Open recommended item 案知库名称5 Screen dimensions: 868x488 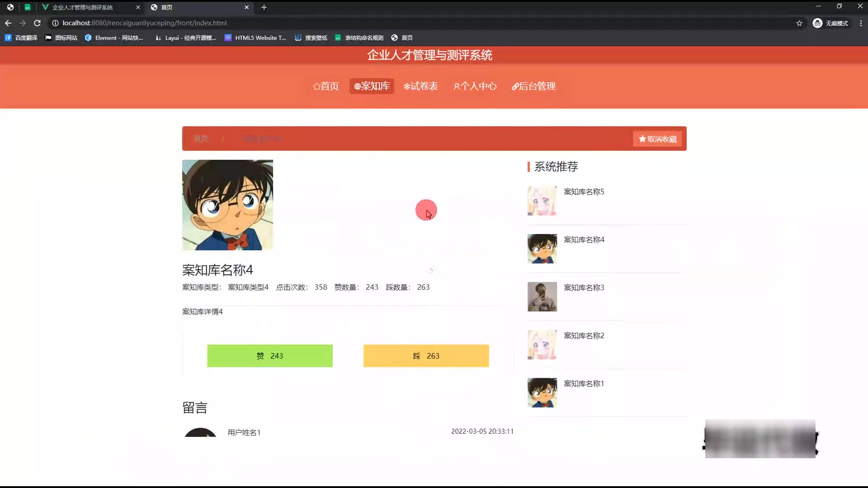pyautogui.click(x=584, y=192)
